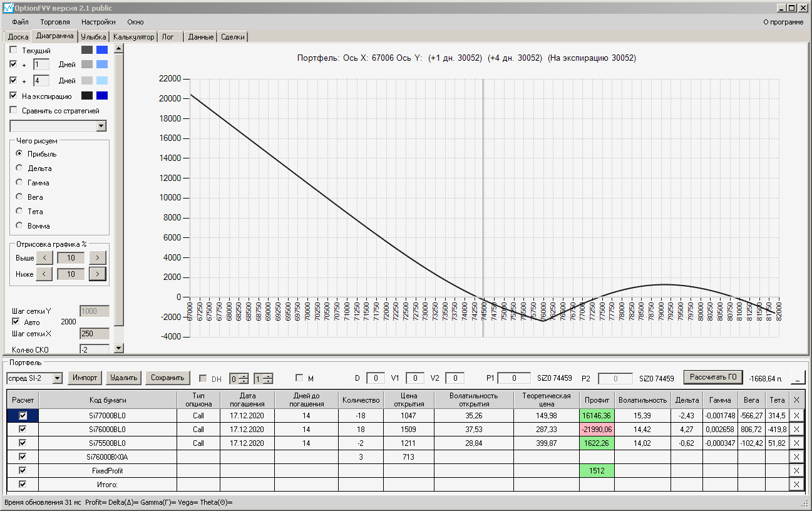Image resolution: width=812 pixels, height=511 pixels.
Task: Click the X button on the Итого row
Action: point(796,484)
